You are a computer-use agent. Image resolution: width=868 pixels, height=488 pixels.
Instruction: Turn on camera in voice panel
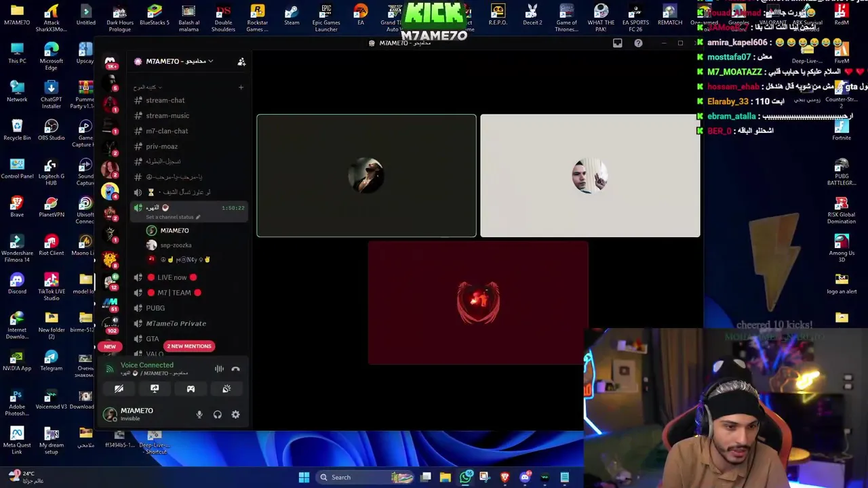(x=119, y=389)
